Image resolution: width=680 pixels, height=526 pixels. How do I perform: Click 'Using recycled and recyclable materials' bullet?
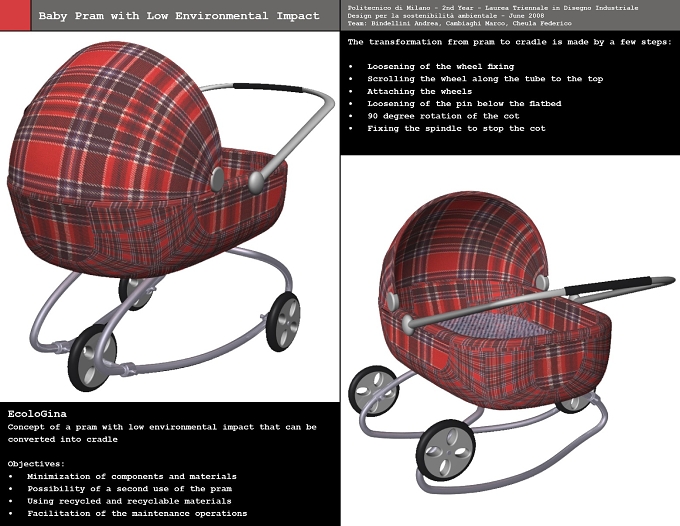(x=129, y=501)
